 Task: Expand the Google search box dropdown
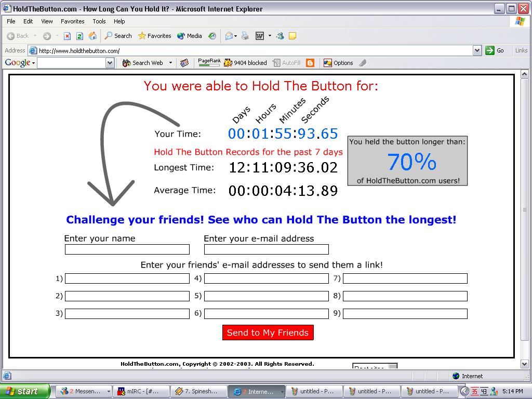click(110, 63)
